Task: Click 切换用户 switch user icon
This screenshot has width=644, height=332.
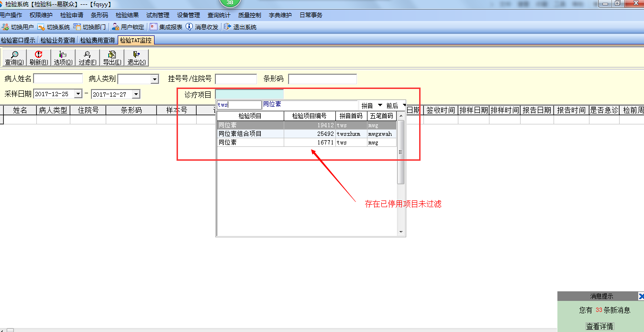Action: click(x=5, y=27)
